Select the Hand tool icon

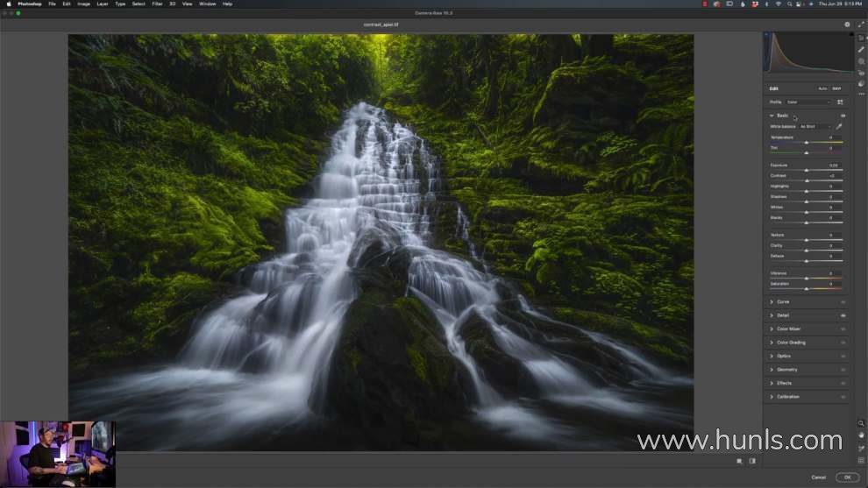(861, 435)
